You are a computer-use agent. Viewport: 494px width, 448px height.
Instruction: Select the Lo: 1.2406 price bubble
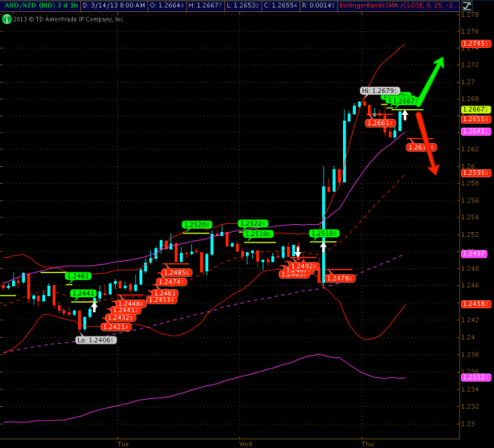pos(96,340)
